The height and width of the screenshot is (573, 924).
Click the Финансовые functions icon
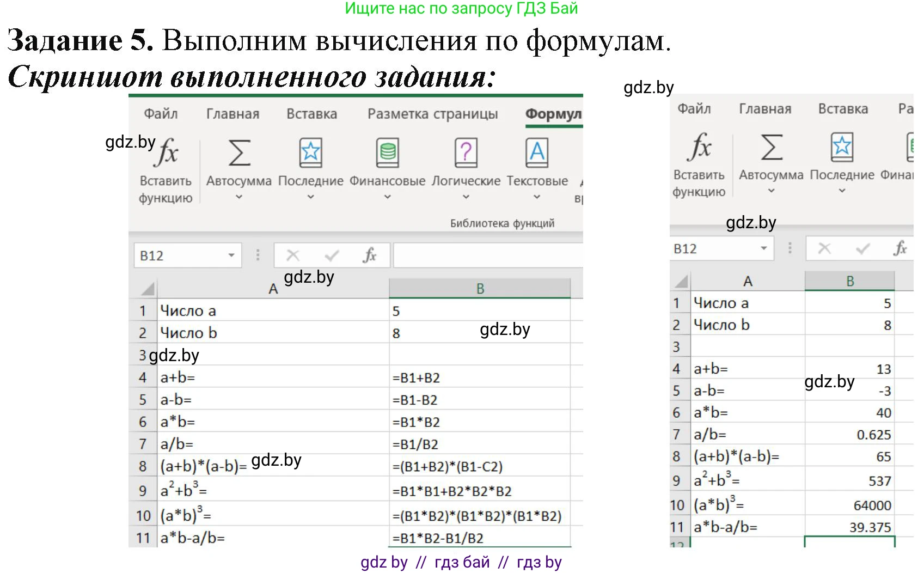(387, 154)
